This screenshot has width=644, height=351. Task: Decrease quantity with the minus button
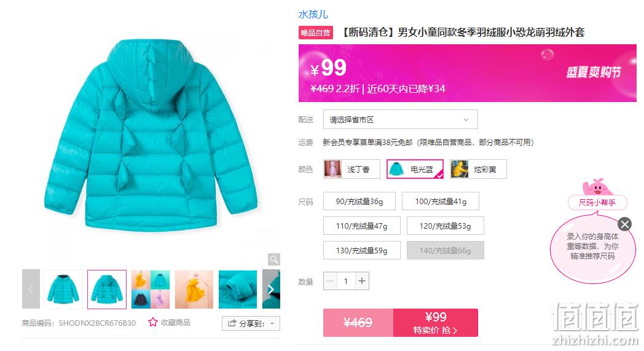(x=330, y=281)
